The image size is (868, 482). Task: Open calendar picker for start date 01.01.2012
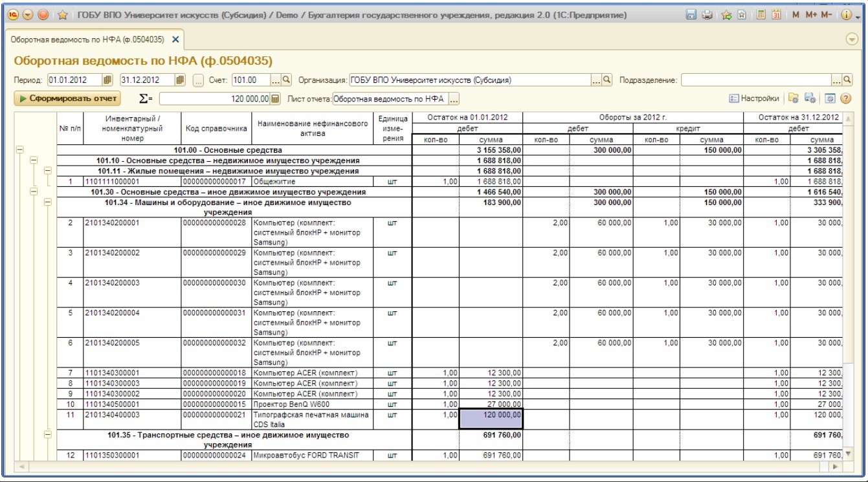[108, 80]
